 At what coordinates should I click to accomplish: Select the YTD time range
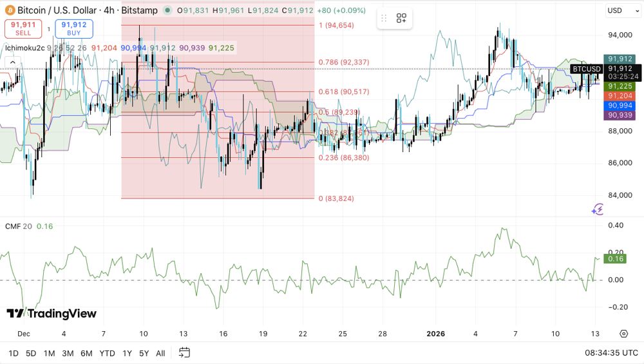pyautogui.click(x=108, y=353)
